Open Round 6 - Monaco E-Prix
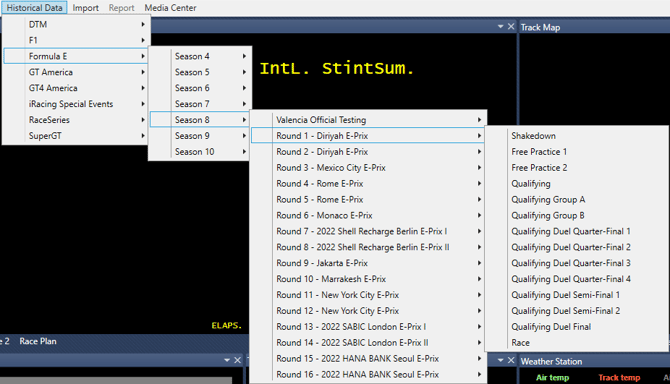 click(x=368, y=215)
